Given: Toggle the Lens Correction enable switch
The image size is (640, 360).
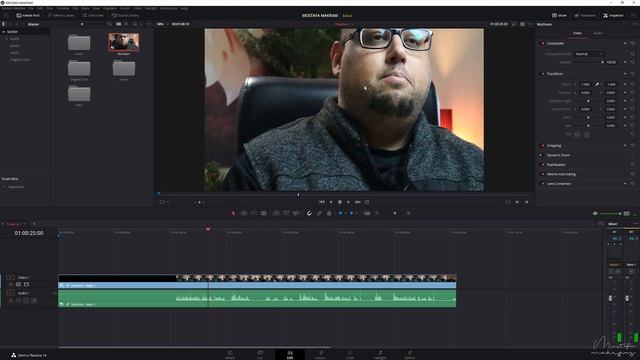Looking at the screenshot, I should tap(542, 184).
